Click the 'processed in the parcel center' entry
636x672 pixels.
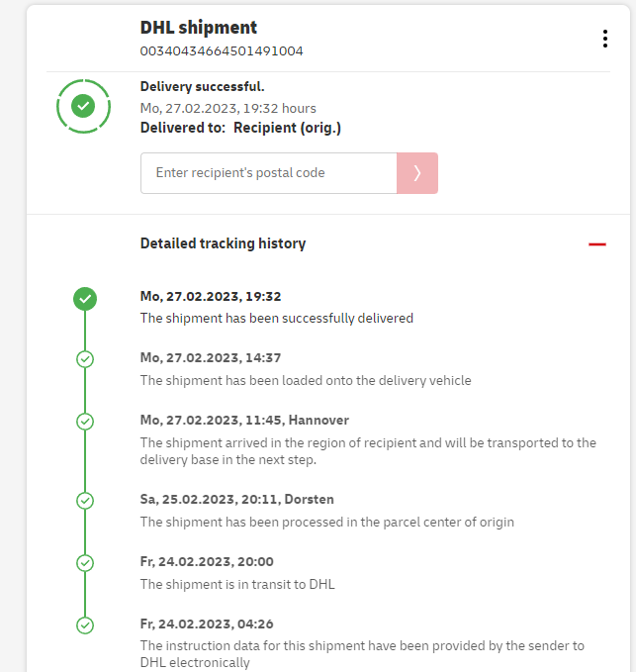[x=326, y=522]
